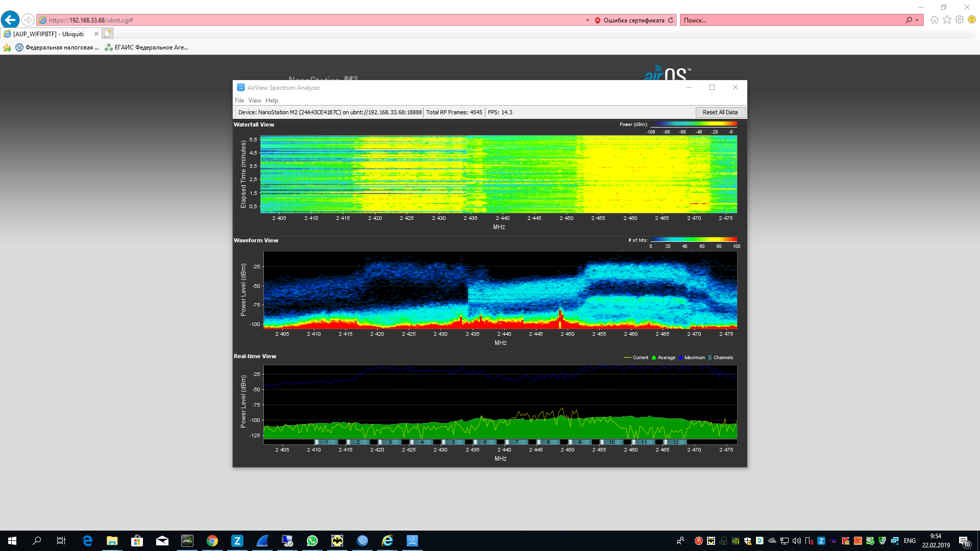The image size is (980, 551).
Task: Open the Z app on taskbar
Action: click(237, 541)
